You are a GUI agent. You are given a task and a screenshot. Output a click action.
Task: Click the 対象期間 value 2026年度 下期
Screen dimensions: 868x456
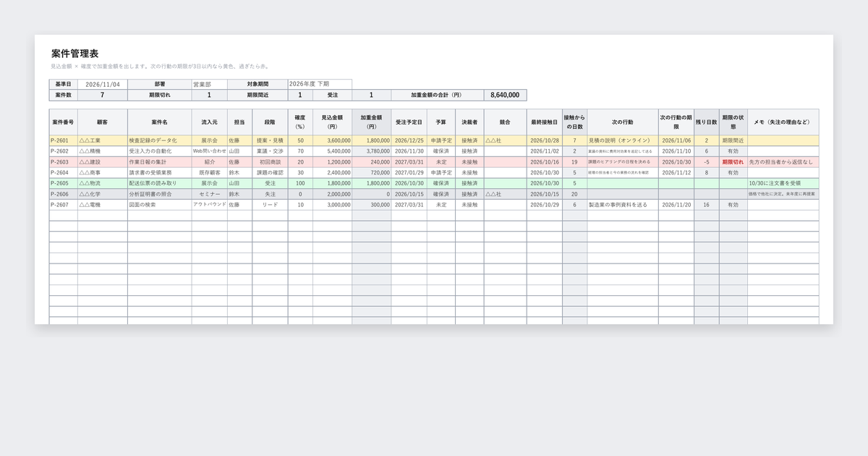(x=320, y=84)
